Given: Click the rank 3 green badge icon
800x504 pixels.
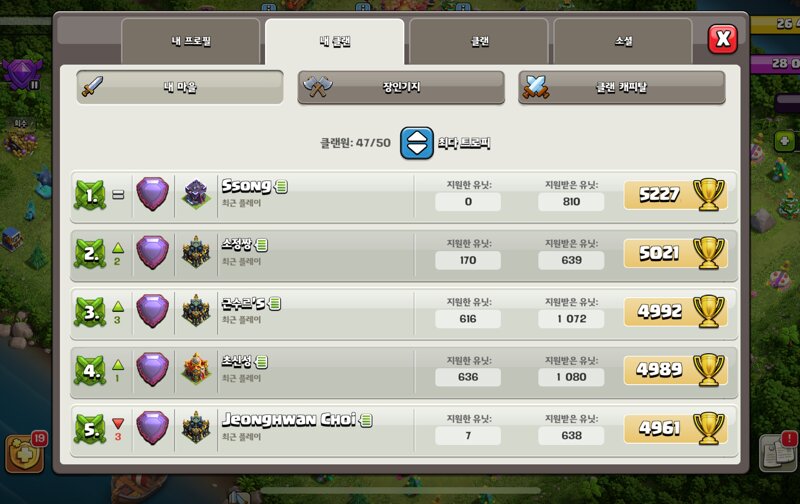Looking at the screenshot, I should click(x=90, y=311).
